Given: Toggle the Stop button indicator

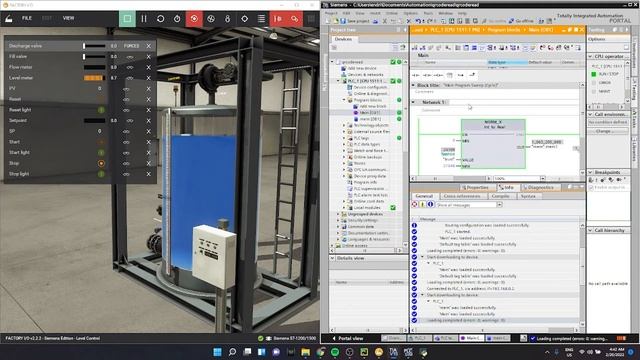Looking at the screenshot, I should (101, 163).
